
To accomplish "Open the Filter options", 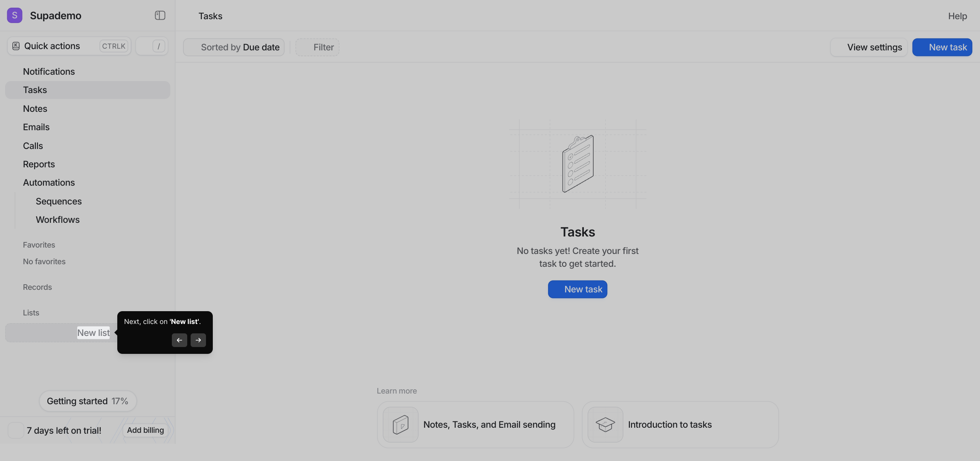I will pos(317,47).
